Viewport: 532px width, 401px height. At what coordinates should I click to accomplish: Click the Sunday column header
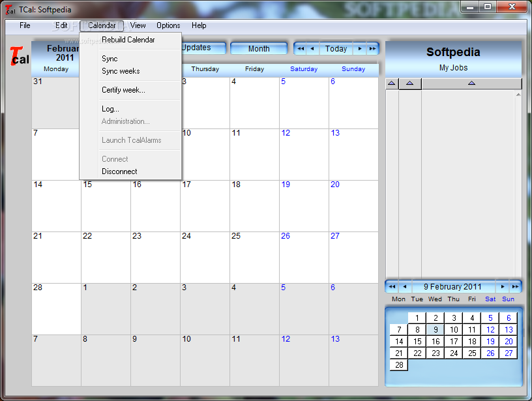(x=353, y=69)
